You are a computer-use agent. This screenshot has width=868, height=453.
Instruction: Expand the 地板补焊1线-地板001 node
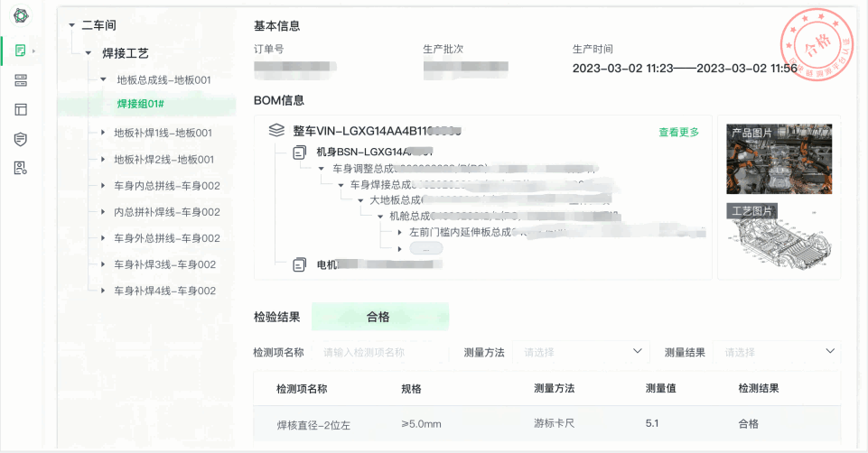click(x=104, y=133)
